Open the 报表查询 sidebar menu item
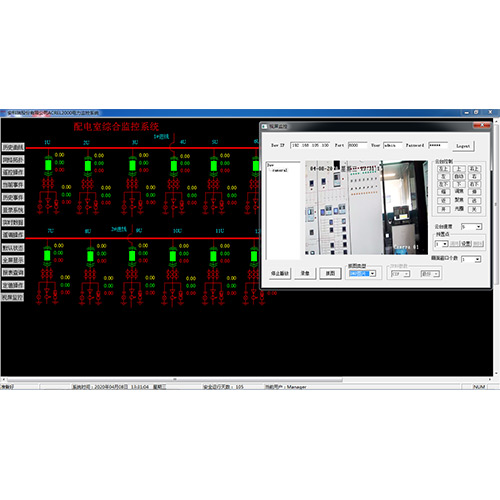The height and width of the screenshot is (500, 500). (x=13, y=272)
